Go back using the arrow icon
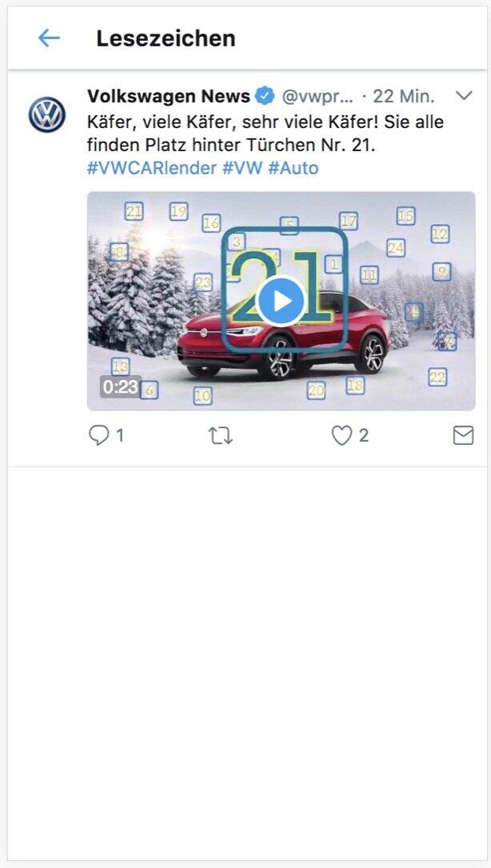Screen dimensions: 491x868 coord(49,38)
